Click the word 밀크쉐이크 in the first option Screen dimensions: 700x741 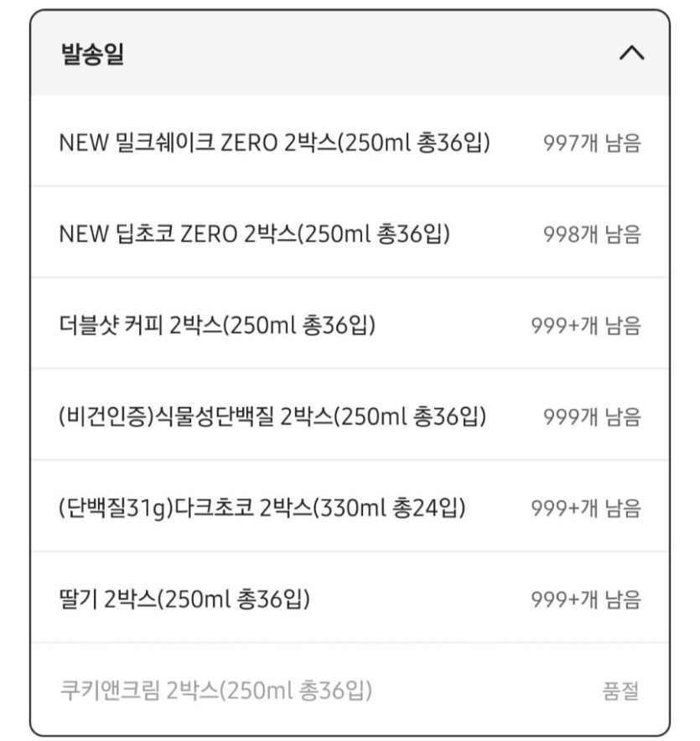tap(163, 142)
